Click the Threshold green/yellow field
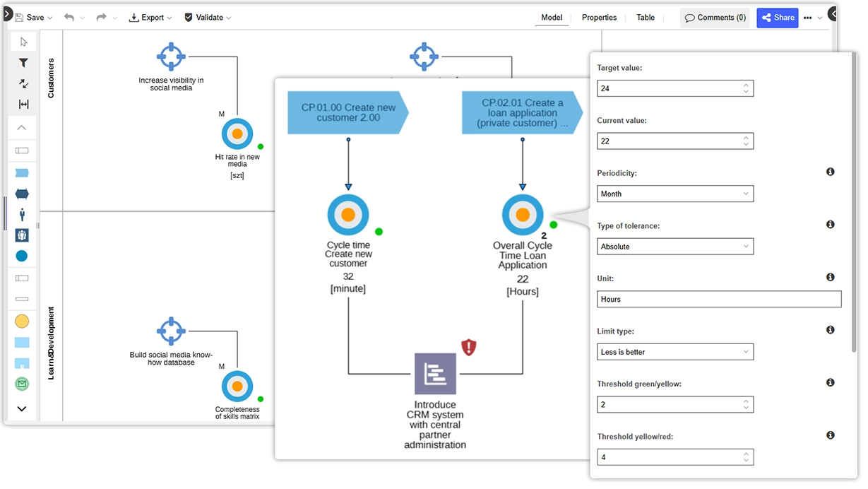Image resolution: width=868 pixels, height=489 pixels. [675, 405]
